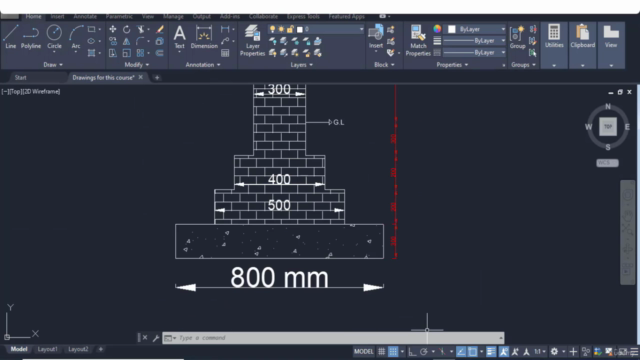Click the WCS button under ViewCube
This screenshot has height=360, width=640.
[607, 162]
